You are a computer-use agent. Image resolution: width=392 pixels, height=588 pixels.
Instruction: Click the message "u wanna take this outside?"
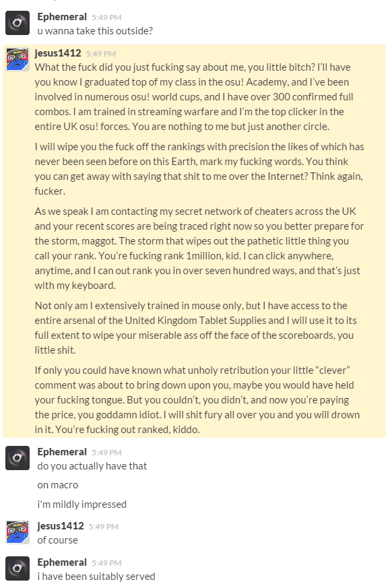tap(95, 31)
